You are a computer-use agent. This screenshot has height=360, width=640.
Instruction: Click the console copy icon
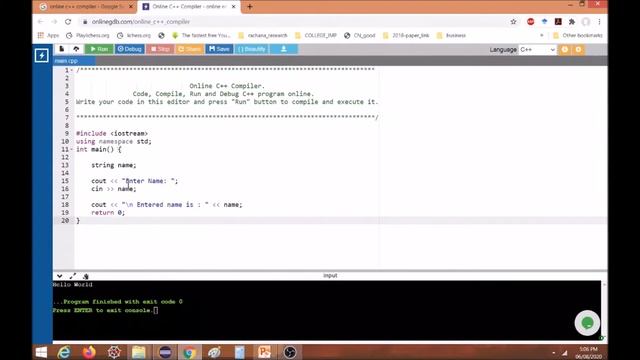click(x=86, y=276)
